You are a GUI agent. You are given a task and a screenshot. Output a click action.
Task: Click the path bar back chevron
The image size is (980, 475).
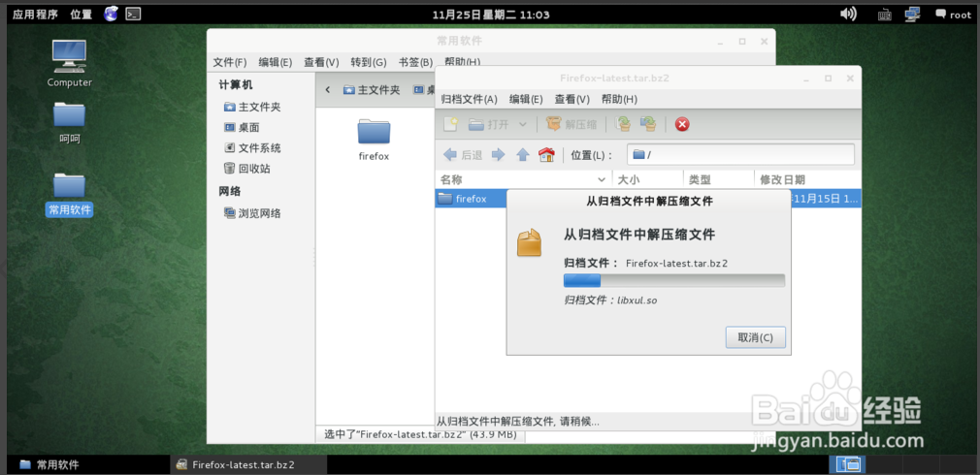(x=328, y=90)
